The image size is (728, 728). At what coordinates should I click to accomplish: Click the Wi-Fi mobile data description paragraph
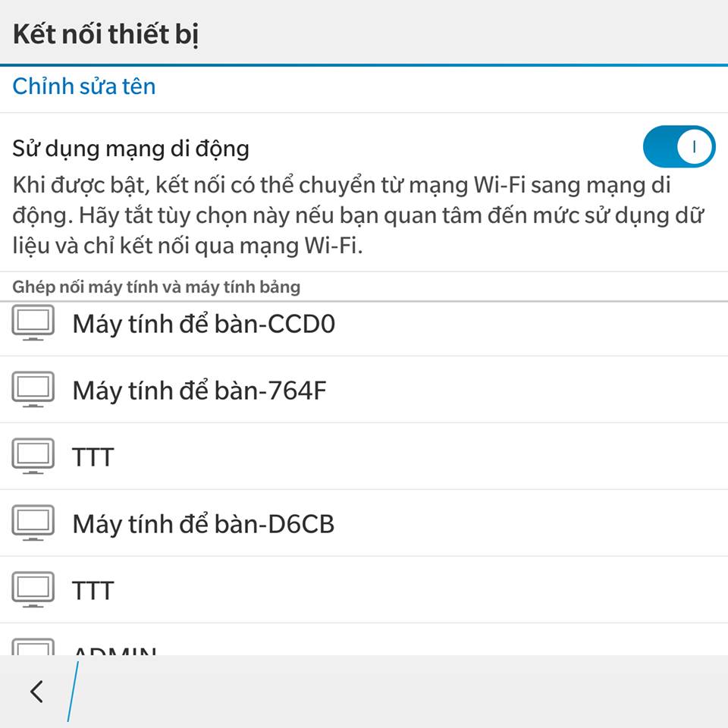357,215
